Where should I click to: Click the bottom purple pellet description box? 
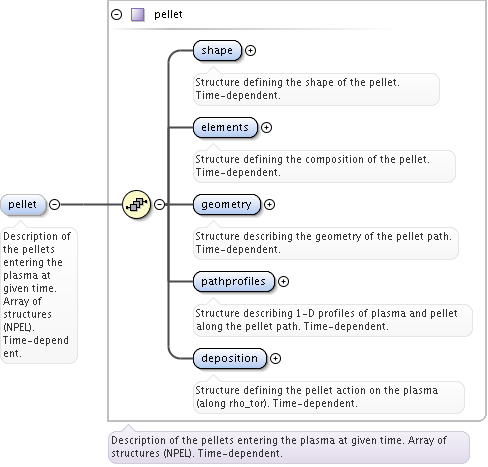pyautogui.click(x=289, y=447)
